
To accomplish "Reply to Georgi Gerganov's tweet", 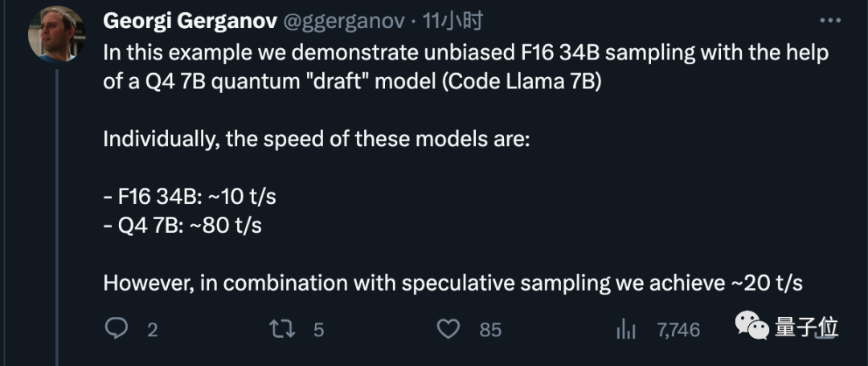I will (x=117, y=329).
